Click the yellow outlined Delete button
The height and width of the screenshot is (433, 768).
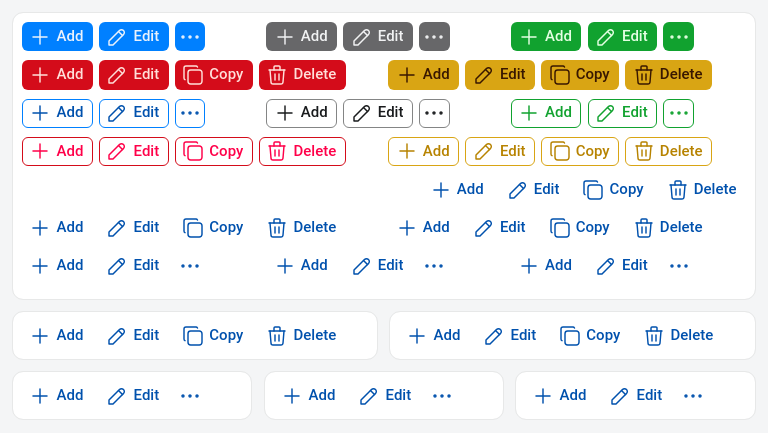coord(668,151)
